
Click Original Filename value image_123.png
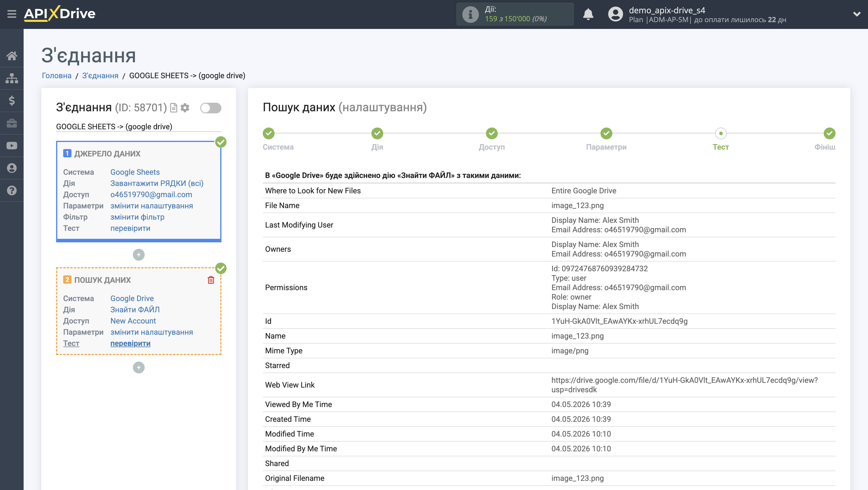(x=577, y=478)
